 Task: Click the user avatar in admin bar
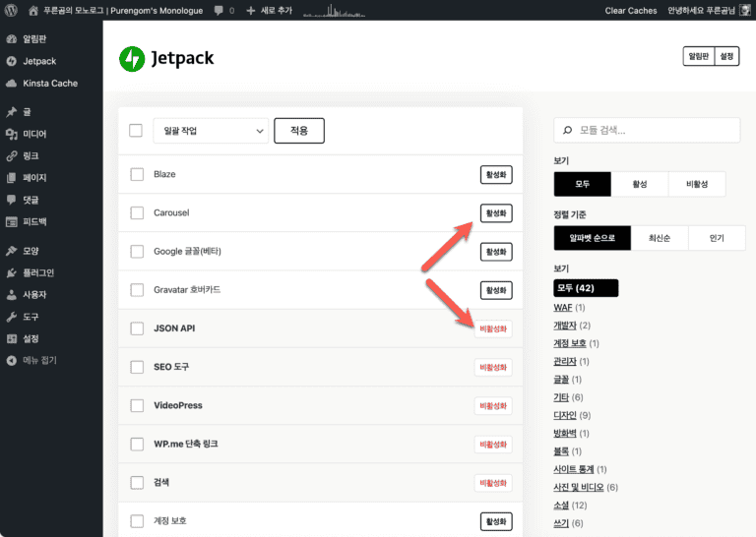[744, 10]
